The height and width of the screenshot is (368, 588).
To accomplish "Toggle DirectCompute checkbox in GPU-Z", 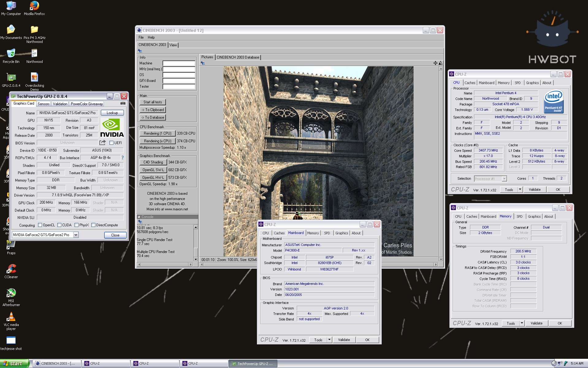I will pos(93,225).
